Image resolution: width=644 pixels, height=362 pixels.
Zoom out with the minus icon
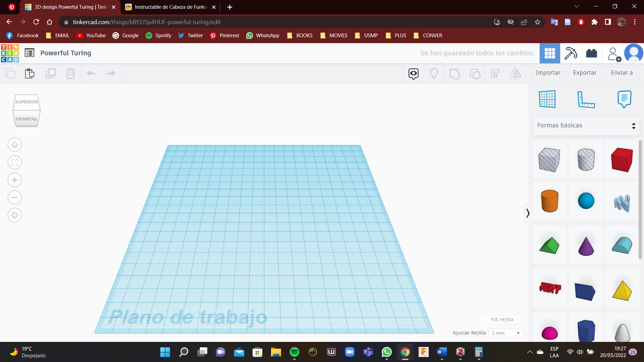pos(15,197)
